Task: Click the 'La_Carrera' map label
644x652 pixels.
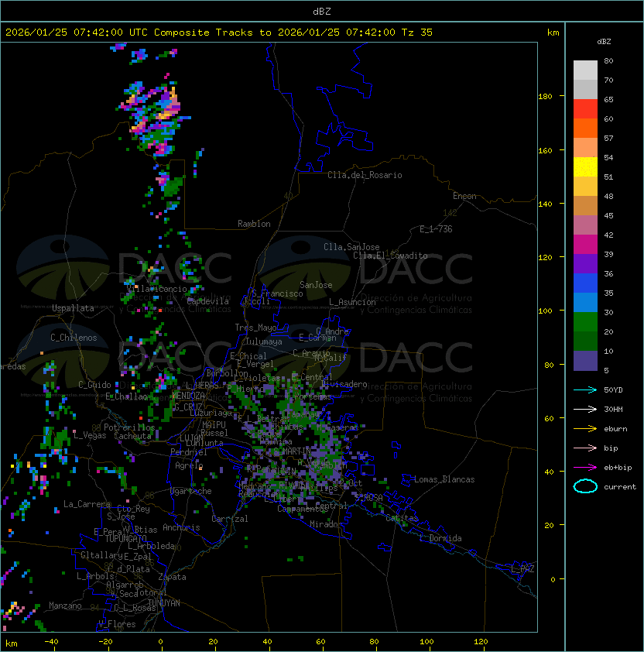Action: pyautogui.click(x=87, y=504)
